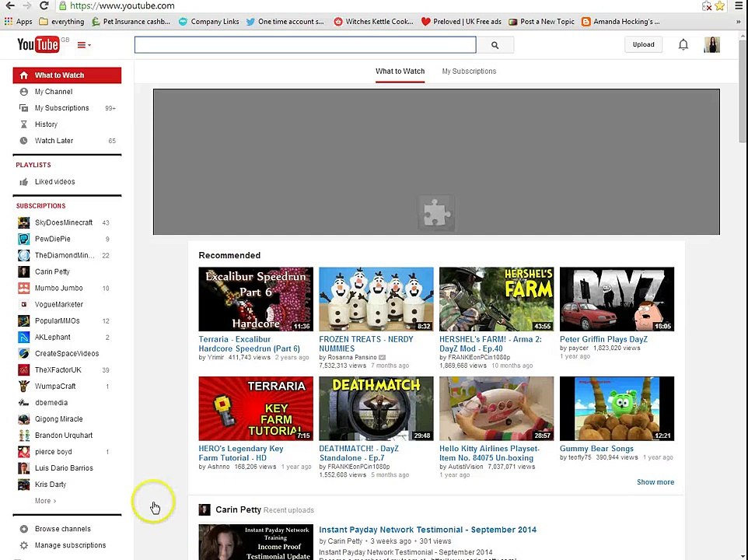The image size is (748, 560).
Task: Click the YouTube logo
Action: 38,45
